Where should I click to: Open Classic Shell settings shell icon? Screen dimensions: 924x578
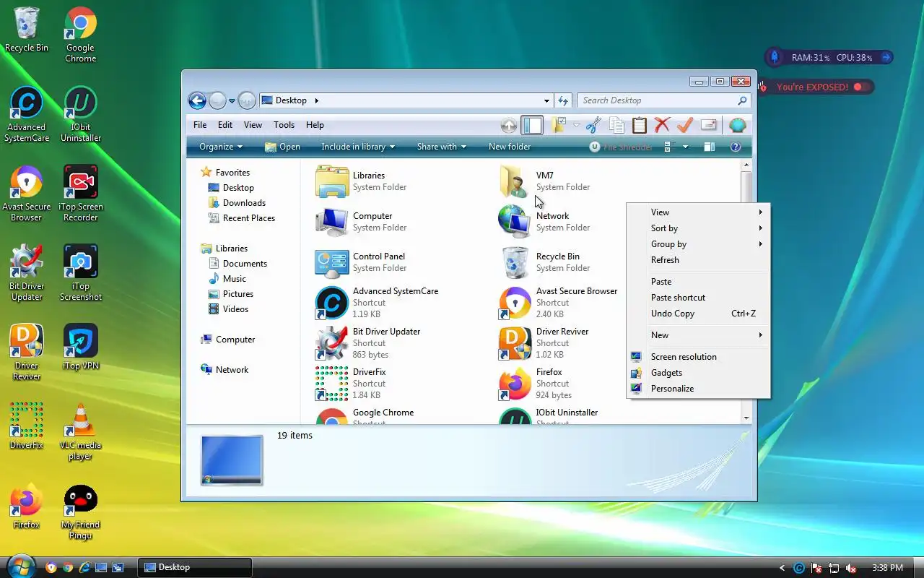(737, 125)
